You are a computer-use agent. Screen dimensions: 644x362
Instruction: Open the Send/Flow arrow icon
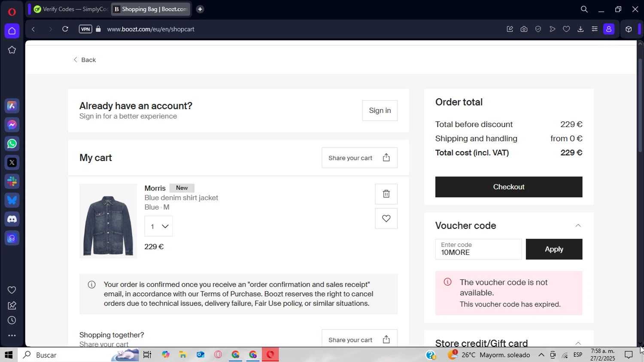[552, 29]
